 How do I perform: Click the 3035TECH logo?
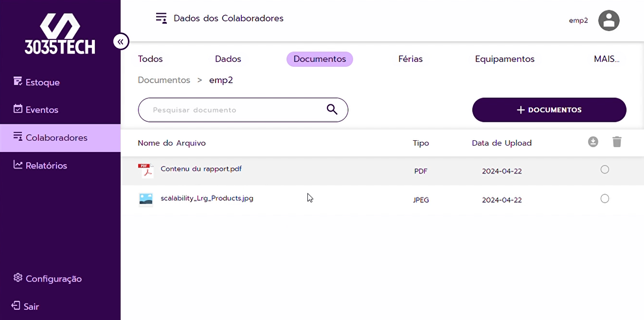(x=60, y=34)
